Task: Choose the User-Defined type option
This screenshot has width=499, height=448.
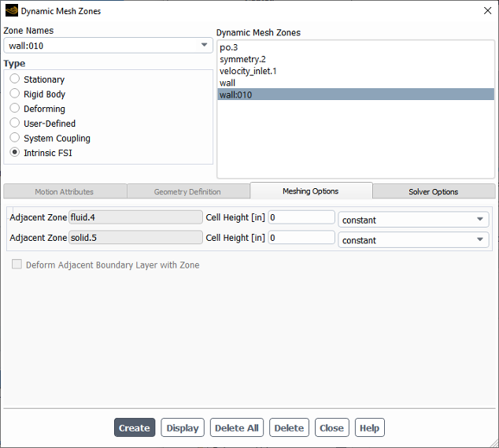Action: pos(15,123)
